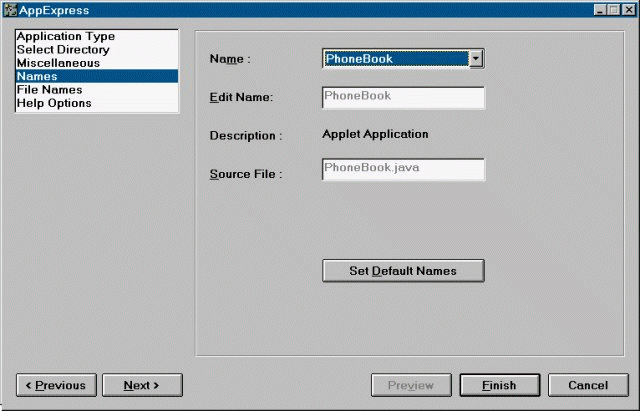Click the Name combo box showing PhoneBook
The width and height of the screenshot is (640, 411).
(395, 59)
